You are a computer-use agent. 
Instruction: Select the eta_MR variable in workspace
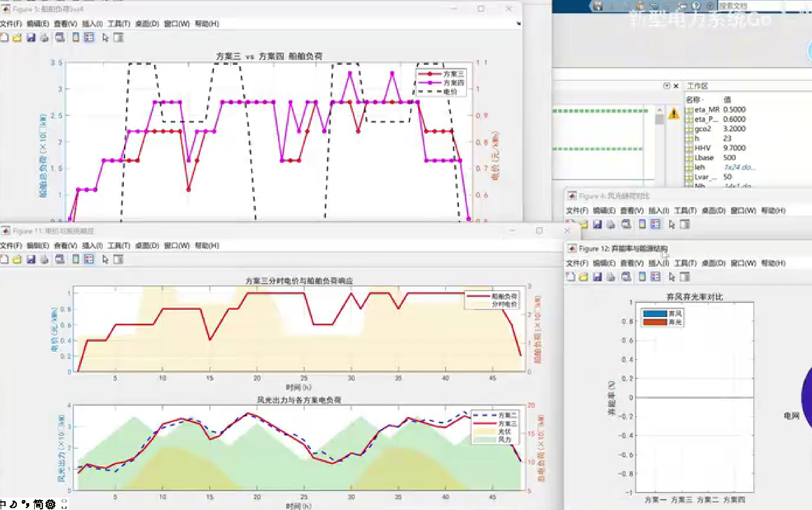(x=706, y=110)
